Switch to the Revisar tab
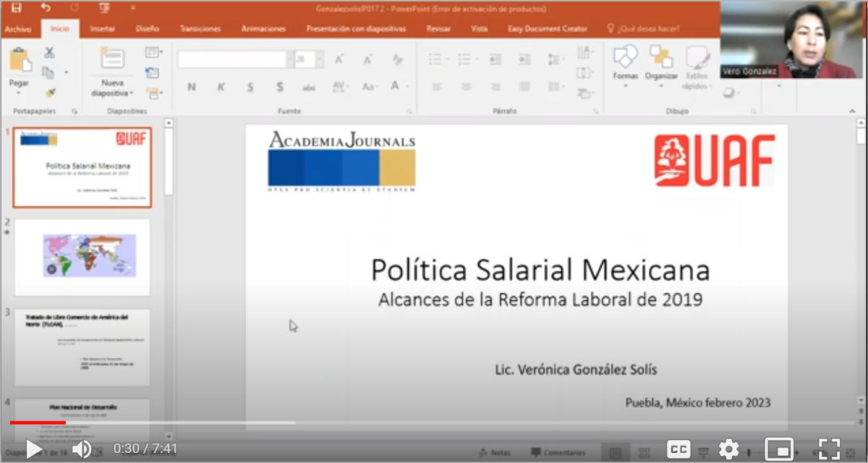The width and height of the screenshot is (868, 463). pyautogui.click(x=438, y=29)
